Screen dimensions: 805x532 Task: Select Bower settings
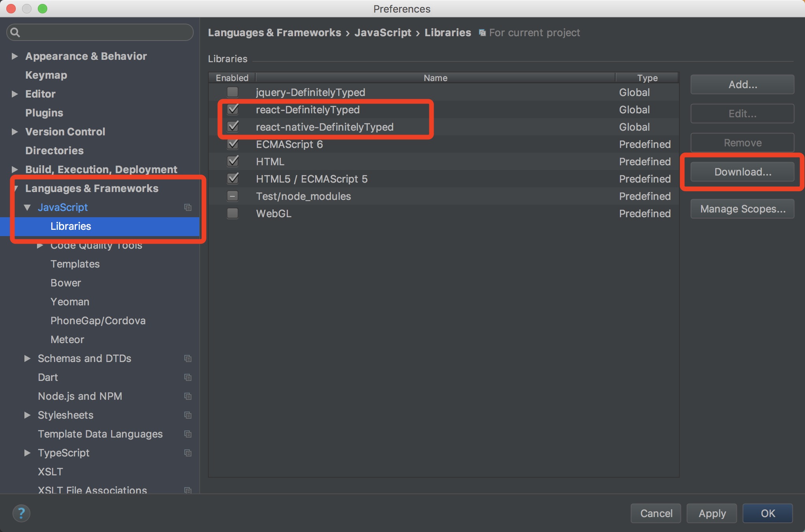(x=66, y=283)
